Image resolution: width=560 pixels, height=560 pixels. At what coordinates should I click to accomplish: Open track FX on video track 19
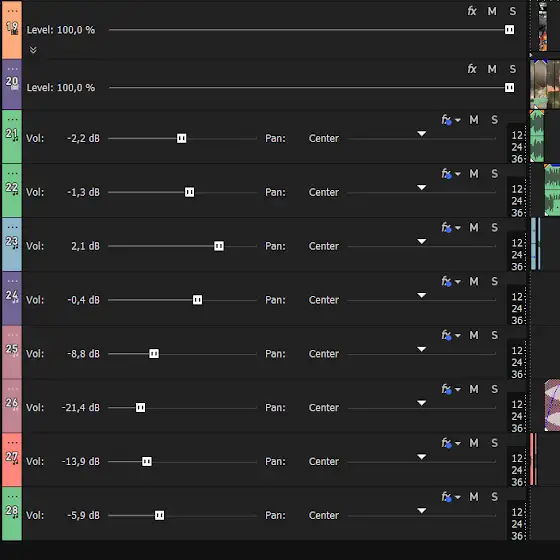pyautogui.click(x=472, y=11)
